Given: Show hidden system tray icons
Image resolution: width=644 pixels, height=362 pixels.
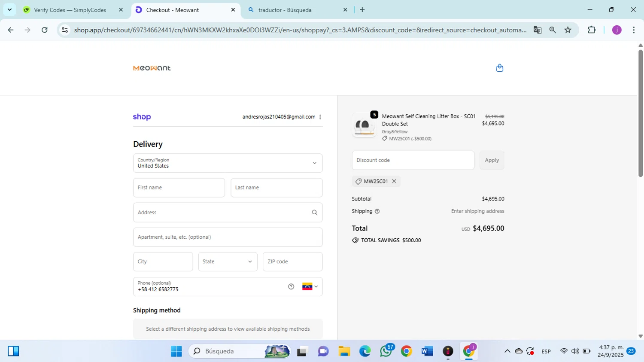Looking at the screenshot, I should click(x=507, y=351).
